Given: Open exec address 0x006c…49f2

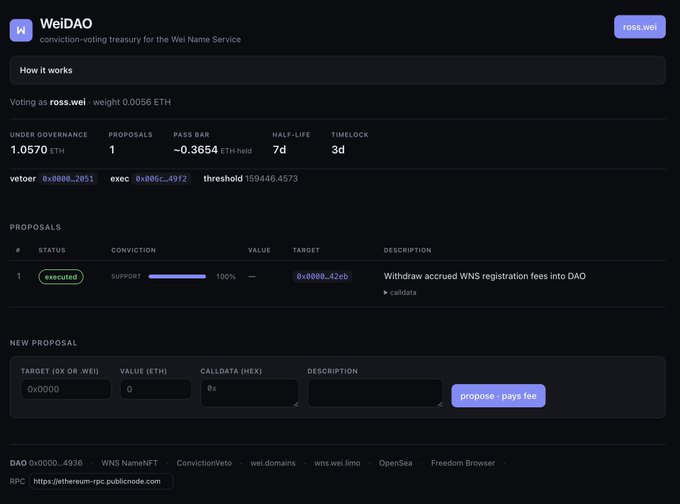Looking at the screenshot, I should (161, 179).
